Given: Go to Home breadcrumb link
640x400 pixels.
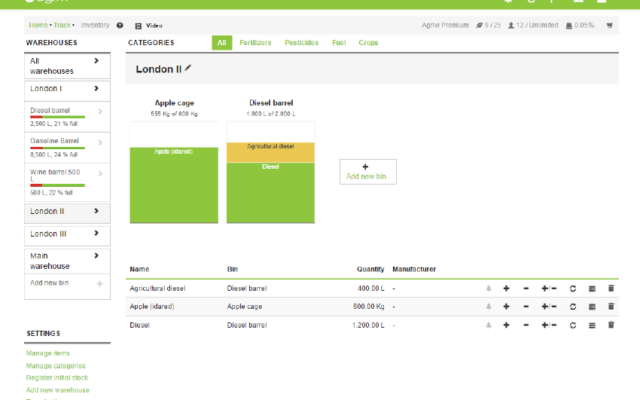Looking at the screenshot, I should pyautogui.click(x=38, y=25).
